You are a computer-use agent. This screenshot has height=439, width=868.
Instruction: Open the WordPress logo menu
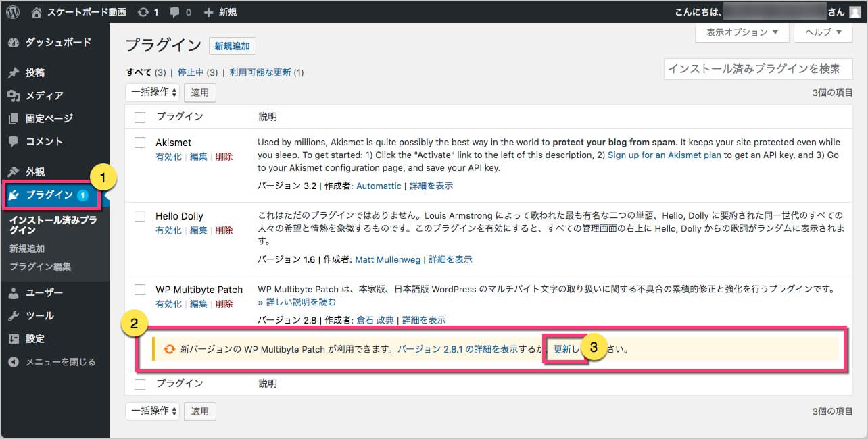(x=14, y=11)
